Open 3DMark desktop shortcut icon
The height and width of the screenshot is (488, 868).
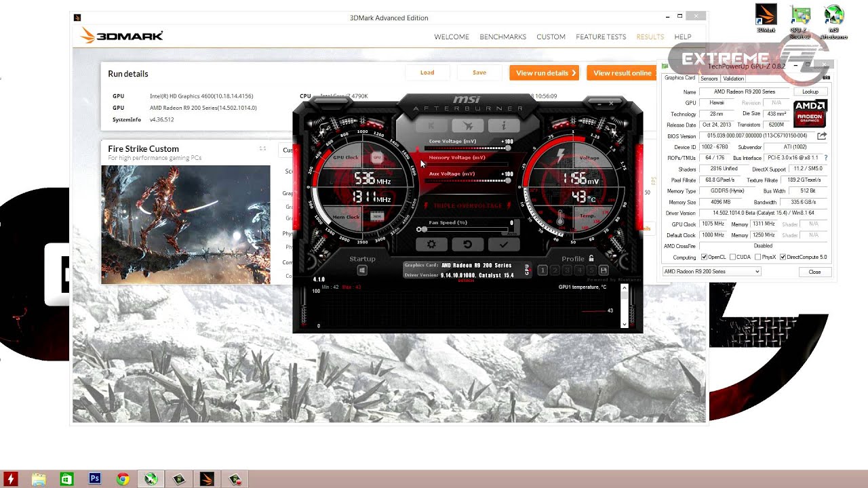[766, 19]
